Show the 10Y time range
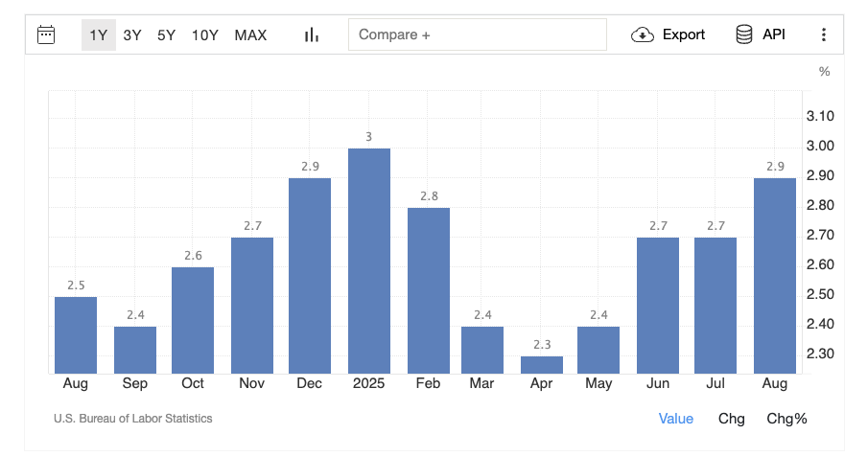The height and width of the screenshot is (457, 868). pyautogui.click(x=204, y=35)
